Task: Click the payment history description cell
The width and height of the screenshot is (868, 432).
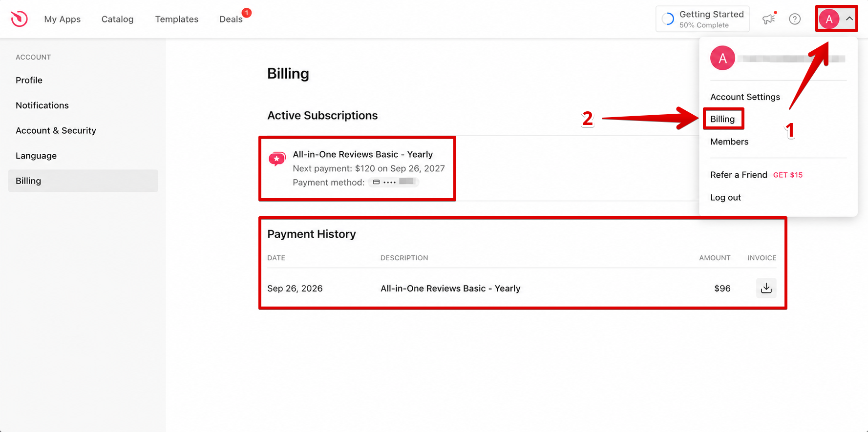Action: [x=450, y=288]
